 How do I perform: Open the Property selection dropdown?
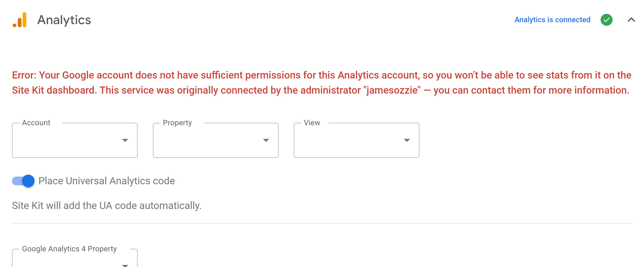215,140
